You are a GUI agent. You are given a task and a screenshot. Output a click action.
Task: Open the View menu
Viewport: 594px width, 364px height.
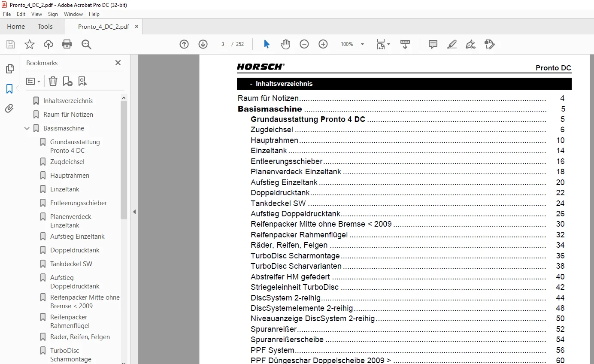click(x=37, y=14)
